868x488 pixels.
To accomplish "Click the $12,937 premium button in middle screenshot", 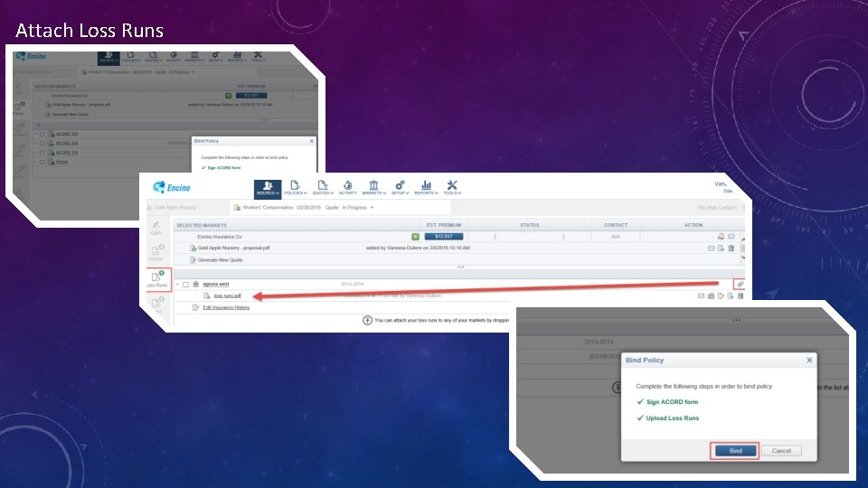I will pyautogui.click(x=443, y=236).
